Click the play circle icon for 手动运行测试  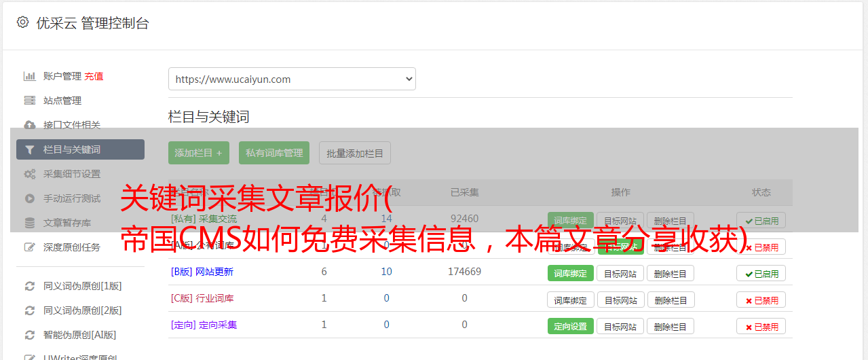30,198
